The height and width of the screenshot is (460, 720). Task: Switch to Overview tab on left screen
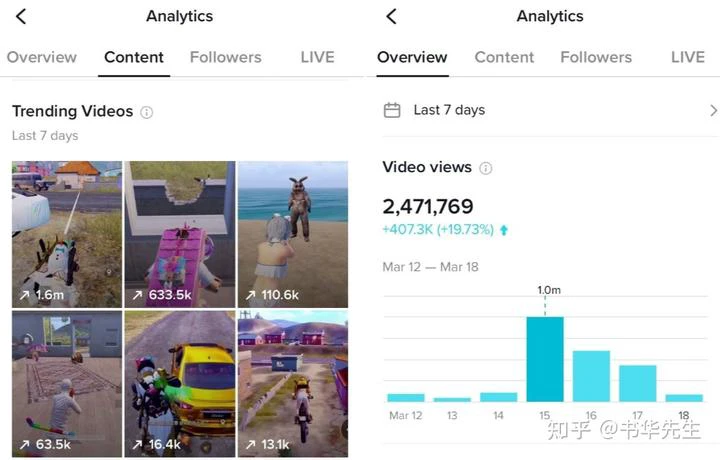(42, 57)
